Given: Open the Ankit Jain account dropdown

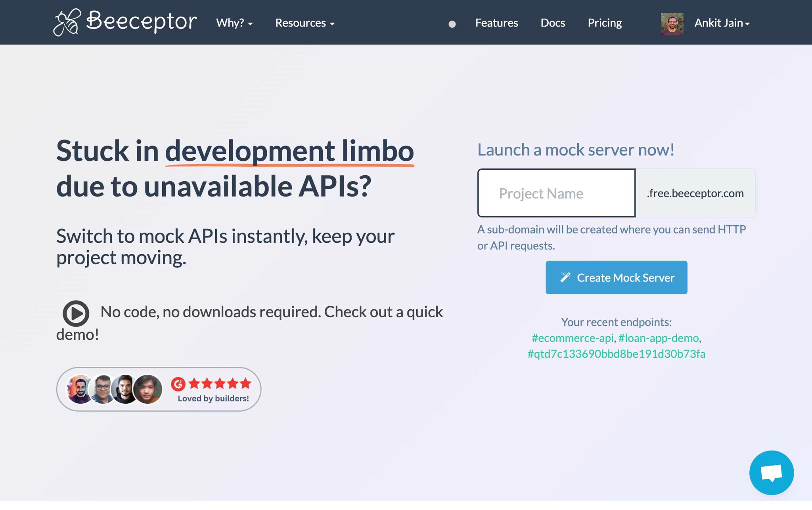Looking at the screenshot, I should [x=722, y=23].
